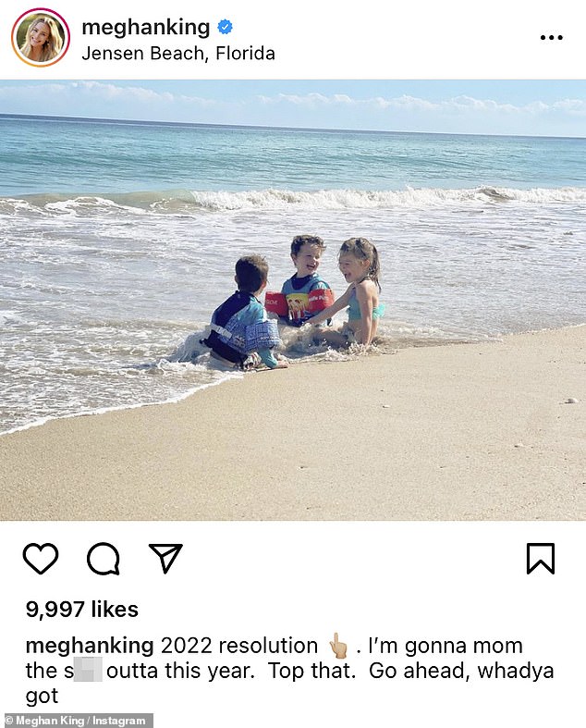Click the boy in the blue life vest
Viewport: 586px width, 728px height.
pos(241,314)
